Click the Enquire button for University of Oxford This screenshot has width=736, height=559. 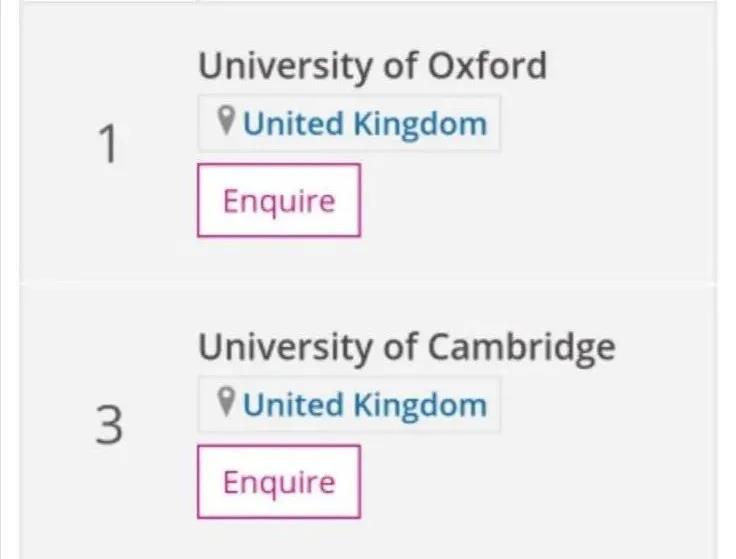coord(279,200)
